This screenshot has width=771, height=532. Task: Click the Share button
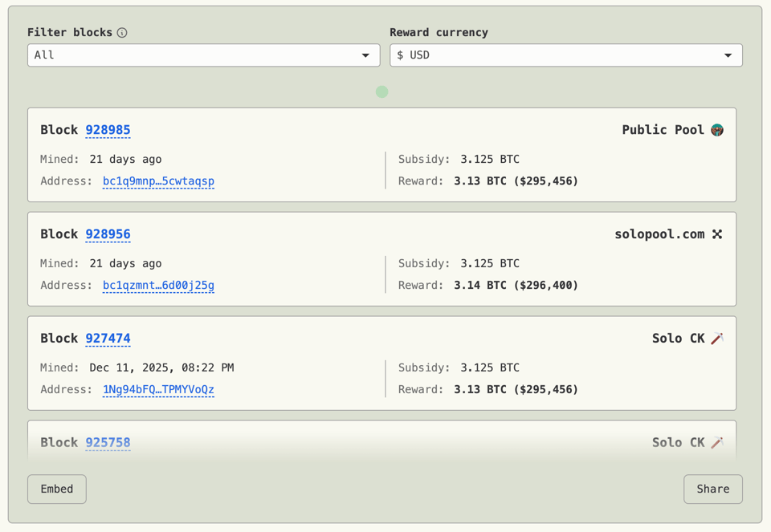tap(712, 489)
